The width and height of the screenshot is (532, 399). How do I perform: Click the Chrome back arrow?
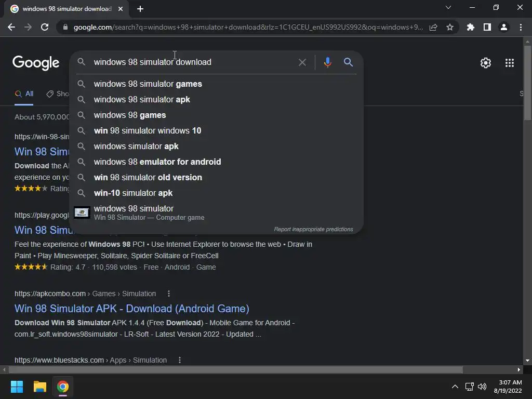(11, 27)
